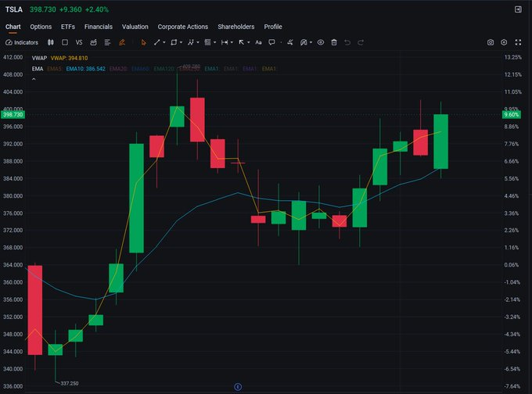Click the +2.40% change value in header
Viewport: 532px width, 394px height.
click(x=97, y=9)
